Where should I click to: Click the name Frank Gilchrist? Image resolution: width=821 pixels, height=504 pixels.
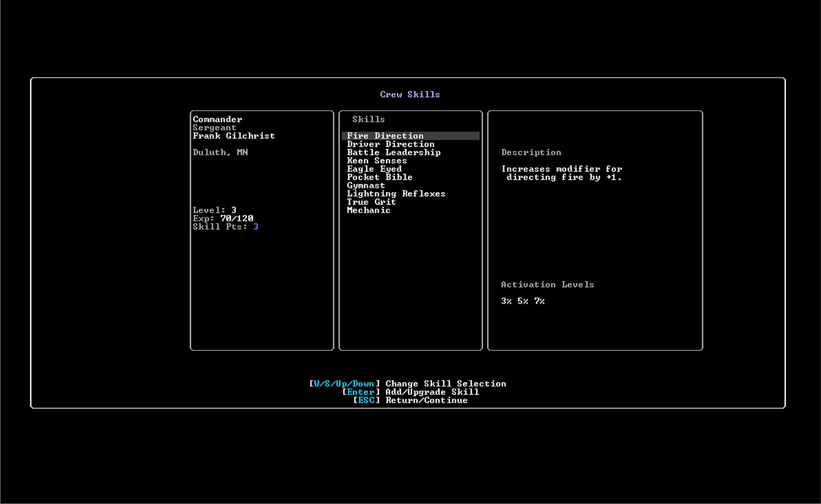(234, 136)
